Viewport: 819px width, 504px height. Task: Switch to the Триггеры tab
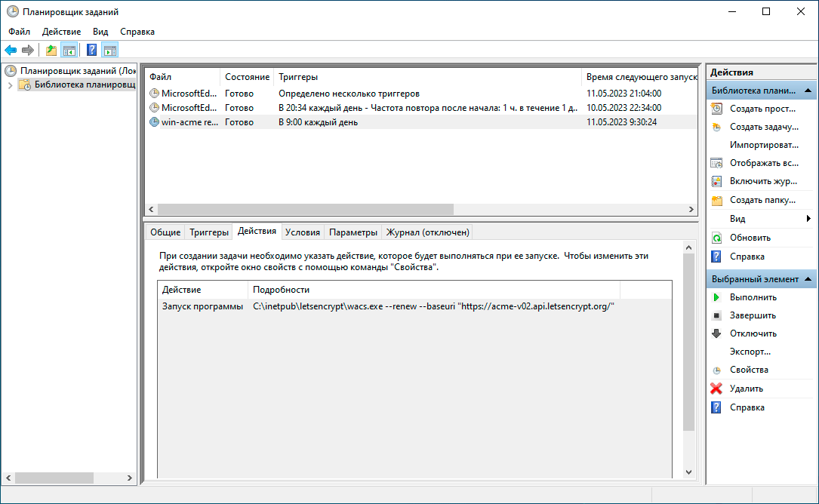(208, 232)
